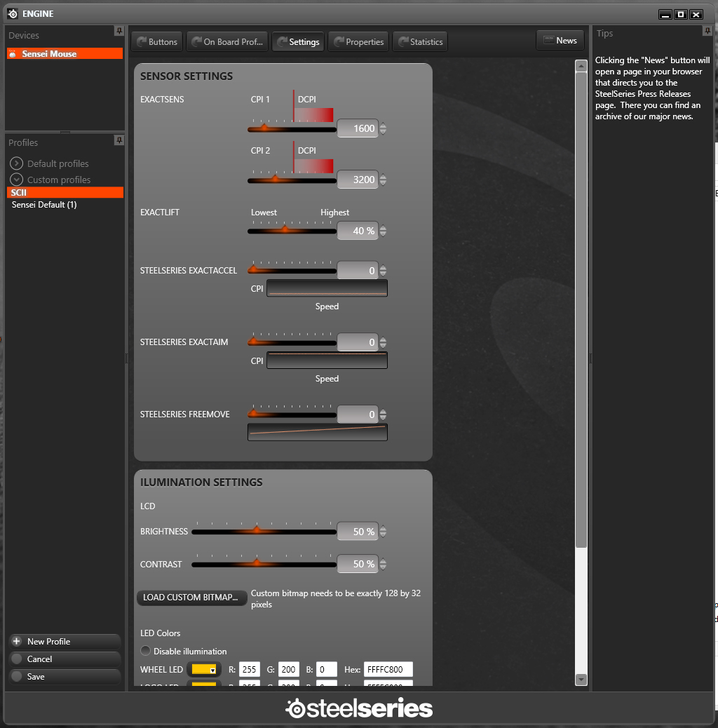718x728 pixels.
Task: Pin the Tips panel
Action: (707, 31)
